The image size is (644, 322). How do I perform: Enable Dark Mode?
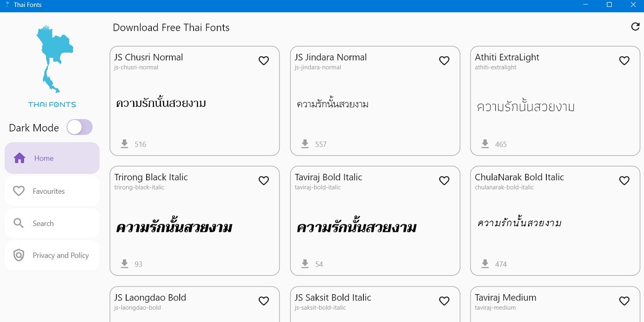[x=79, y=127]
